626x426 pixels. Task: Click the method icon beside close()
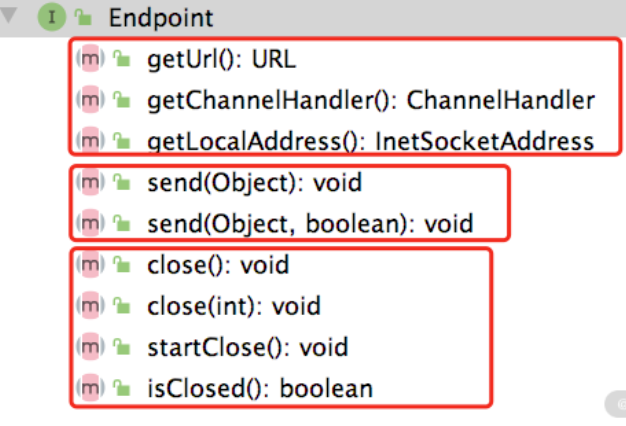pyautogui.click(x=90, y=268)
